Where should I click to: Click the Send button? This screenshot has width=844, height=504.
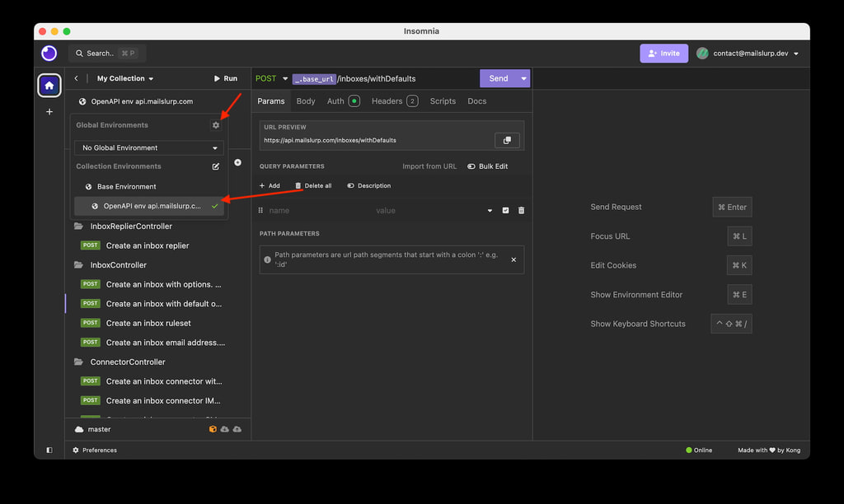[x=499, y=78]
